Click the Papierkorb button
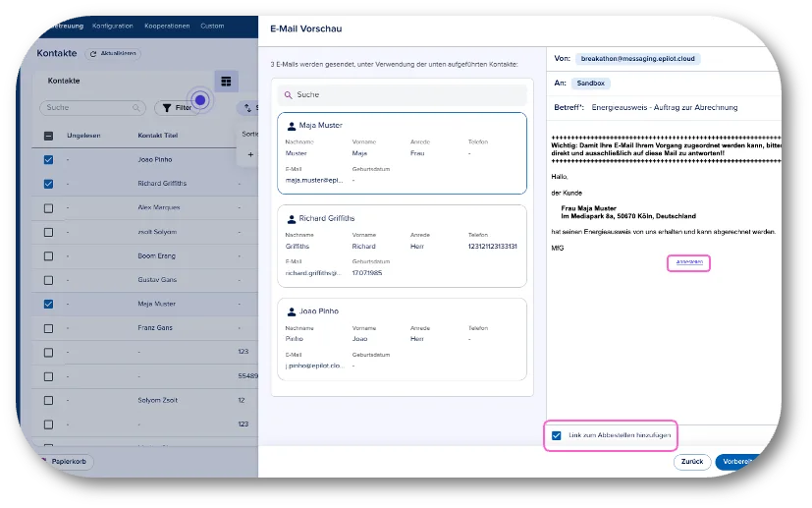 [x=67, y=462]
